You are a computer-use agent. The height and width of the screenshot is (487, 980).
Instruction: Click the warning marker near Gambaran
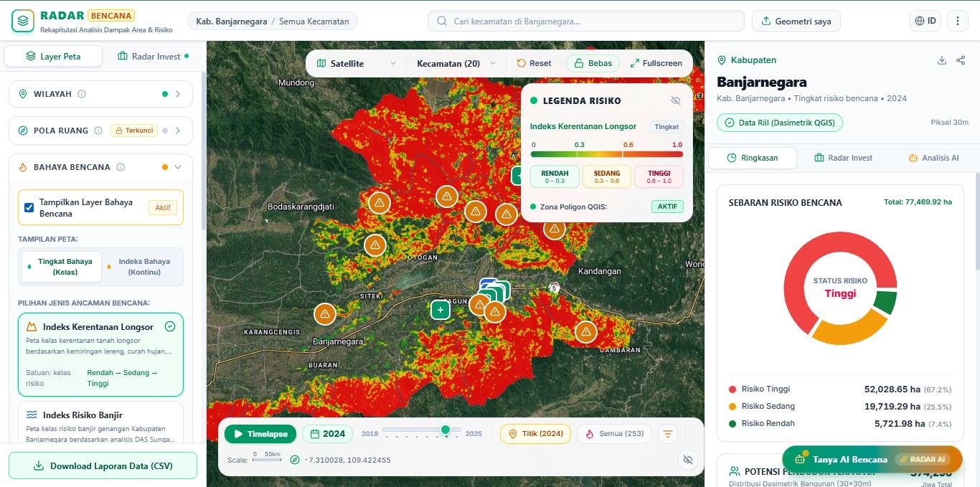pos(586,332)
